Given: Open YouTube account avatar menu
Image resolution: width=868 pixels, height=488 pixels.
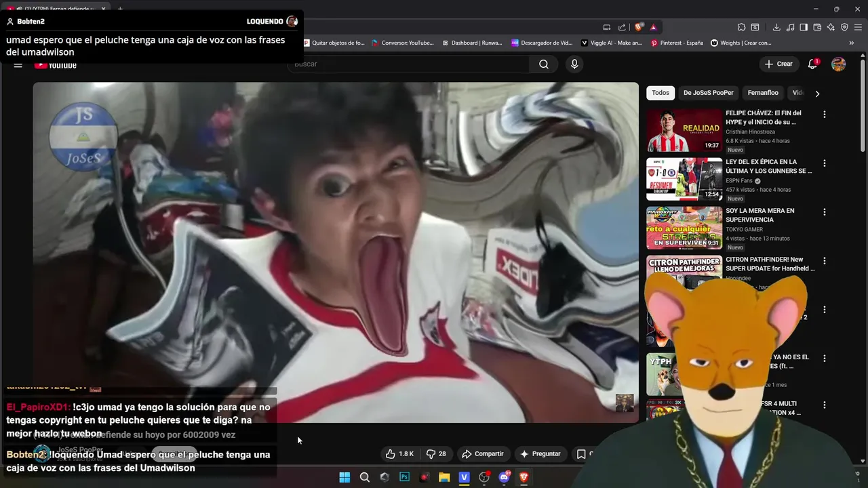Looking at the screenshot, I should tap(839, 64).
